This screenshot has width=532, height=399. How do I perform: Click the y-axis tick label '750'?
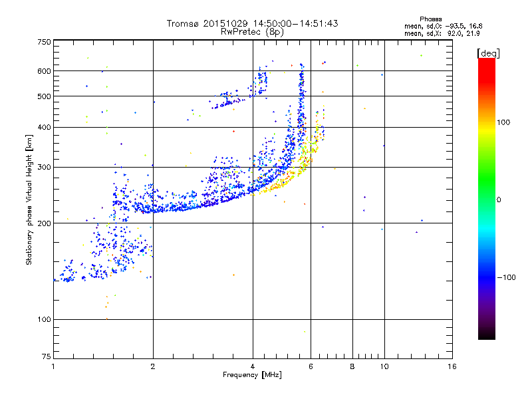(44, 42)
